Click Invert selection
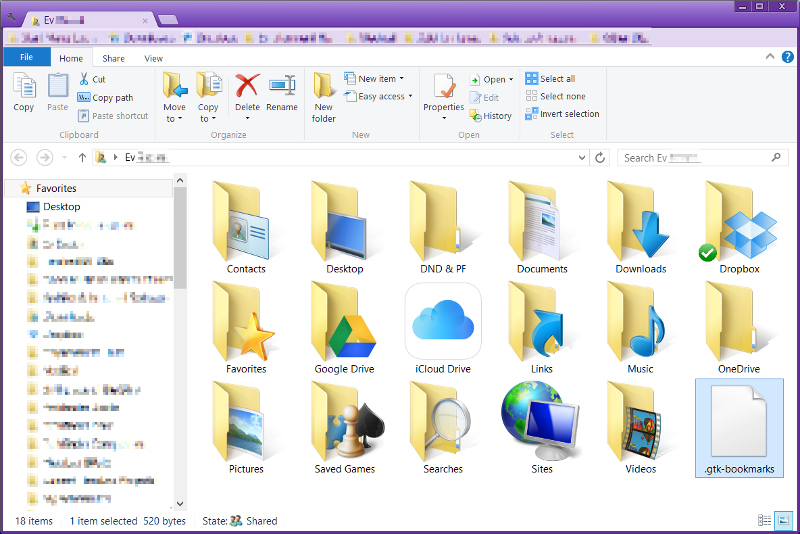 coord(562,114)
